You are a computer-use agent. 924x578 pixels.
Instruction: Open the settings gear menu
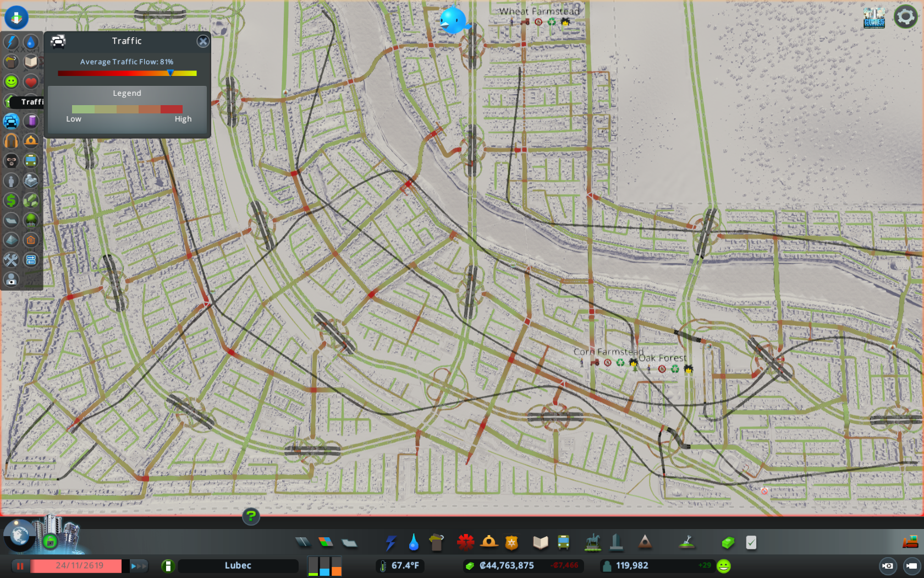(x=905, y=17)
